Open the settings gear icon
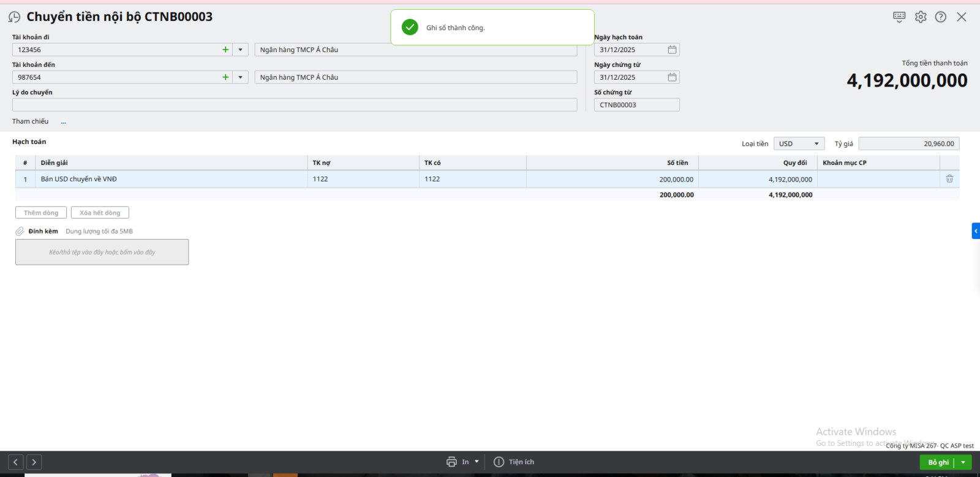The width and height of the screenshot is (980, 477). [921, 17]
